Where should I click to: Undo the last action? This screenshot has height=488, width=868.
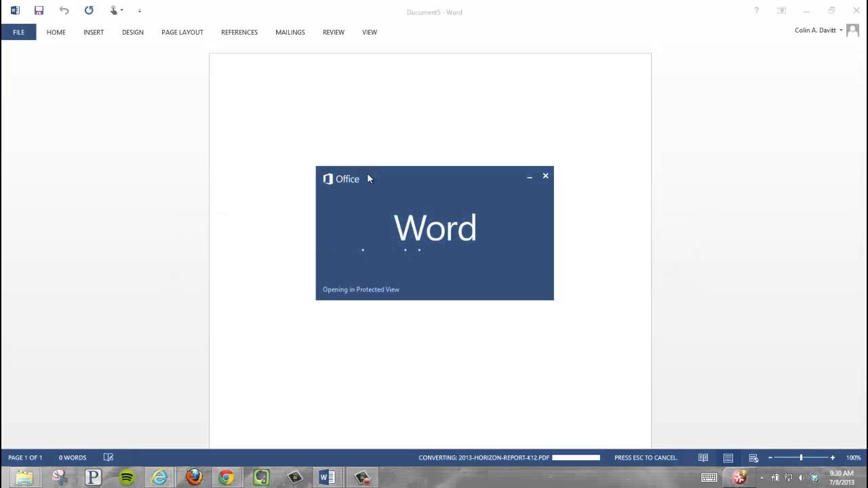pyautogui.click(x=64, y=11)
